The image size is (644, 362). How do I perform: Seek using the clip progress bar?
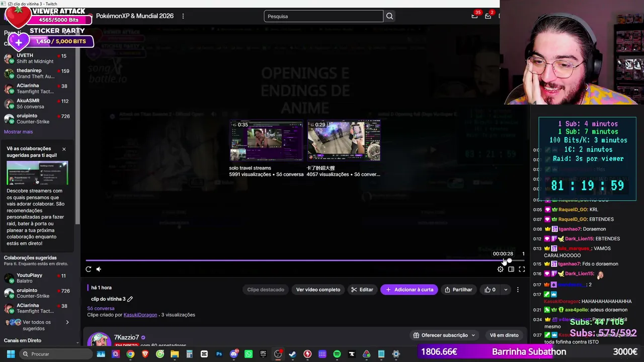[x=305, y=260]
